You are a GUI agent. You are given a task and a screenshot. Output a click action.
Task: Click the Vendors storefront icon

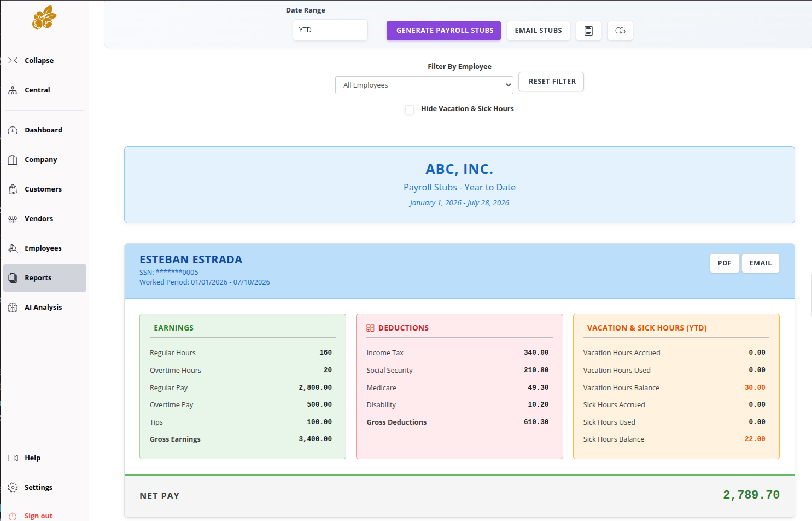pyautogui.click(x=13, y=219)
